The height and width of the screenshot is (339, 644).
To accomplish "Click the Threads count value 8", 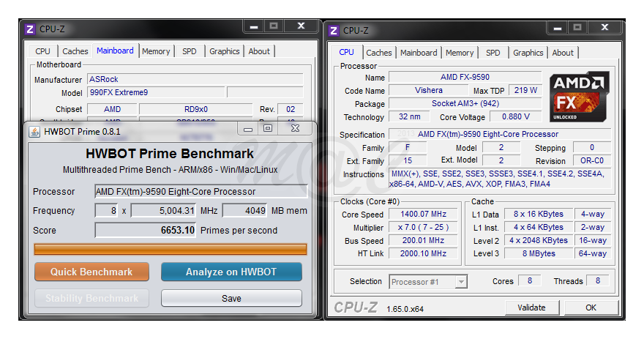I will coord(598,280).
